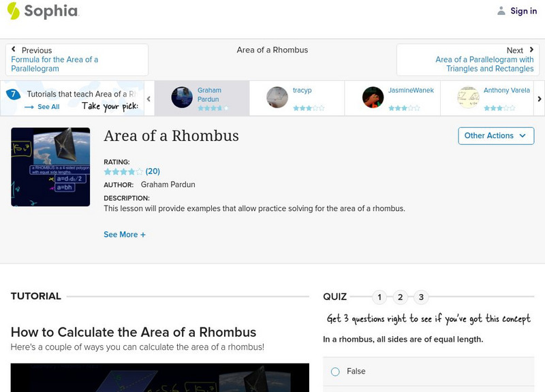This screenshot has width=545, height=392.
Task: Sign in to the account
Action: pos(523,11)
